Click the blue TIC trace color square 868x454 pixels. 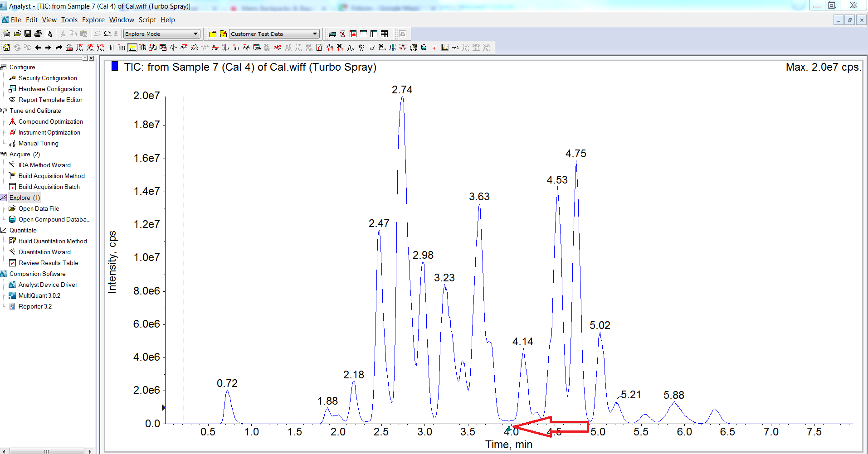(115, 67)
